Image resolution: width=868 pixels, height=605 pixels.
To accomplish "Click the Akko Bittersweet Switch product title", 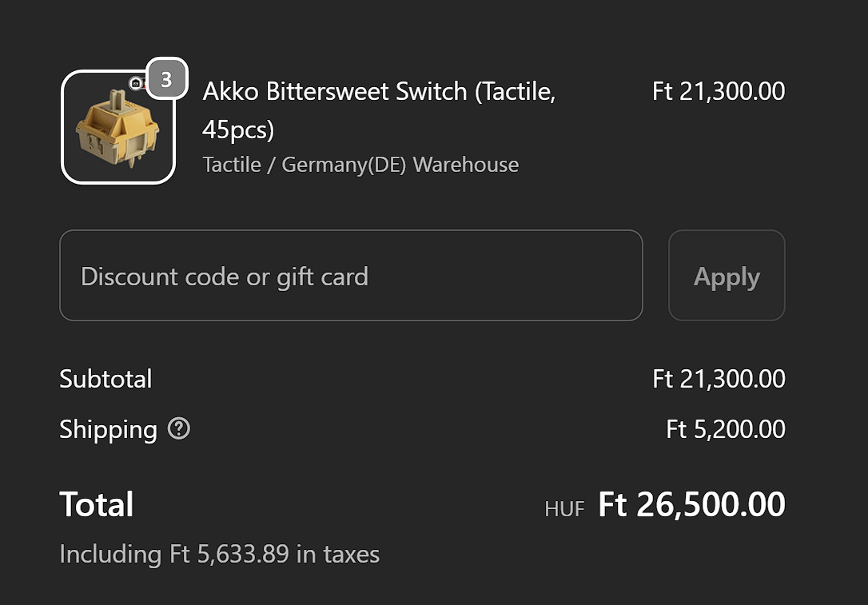I will [x=379, y=92].
